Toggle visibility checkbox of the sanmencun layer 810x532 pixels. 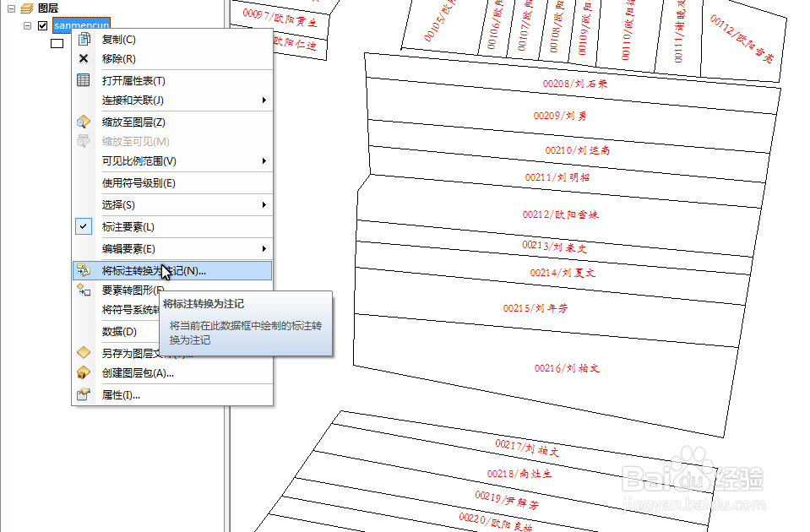coord(41,25)
